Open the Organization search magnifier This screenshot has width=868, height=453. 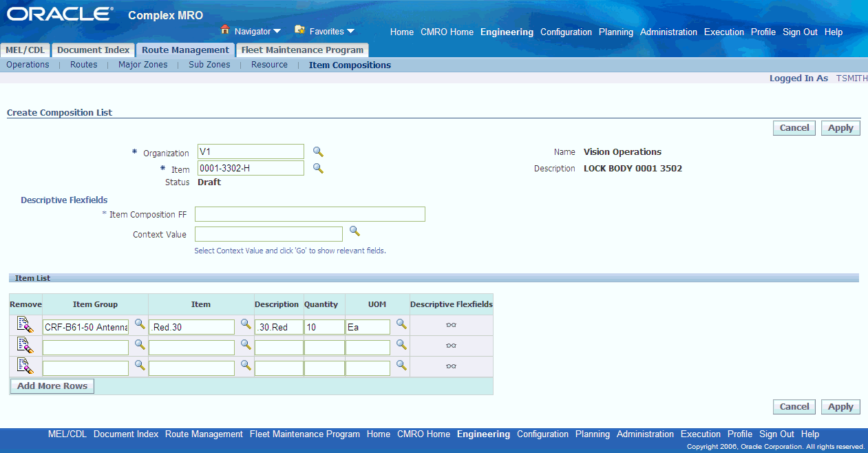point(318,151)
